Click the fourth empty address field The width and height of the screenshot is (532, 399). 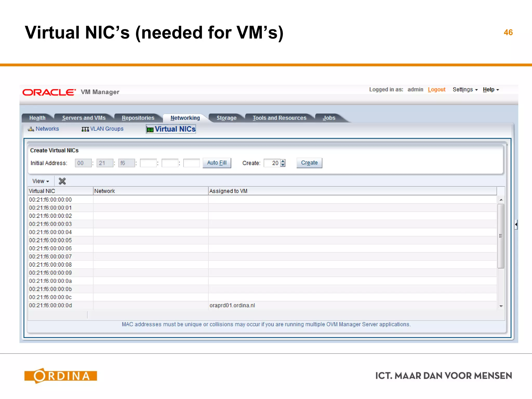click(148, 163)
